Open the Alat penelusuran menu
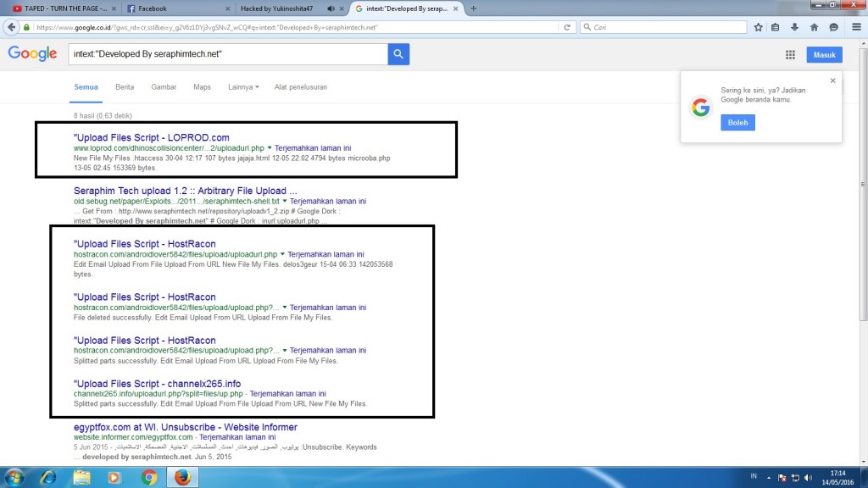Viewport: 868px width, 488px height. [299, 86]
